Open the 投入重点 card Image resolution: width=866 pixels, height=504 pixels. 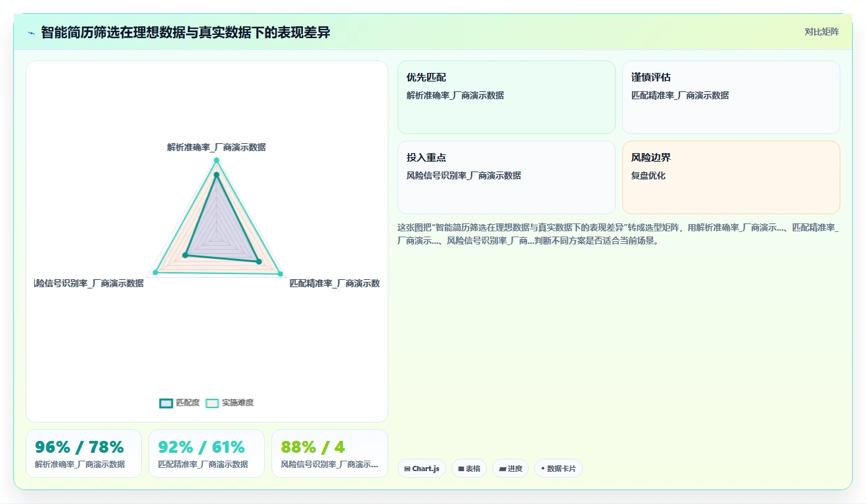click(507, 177)
